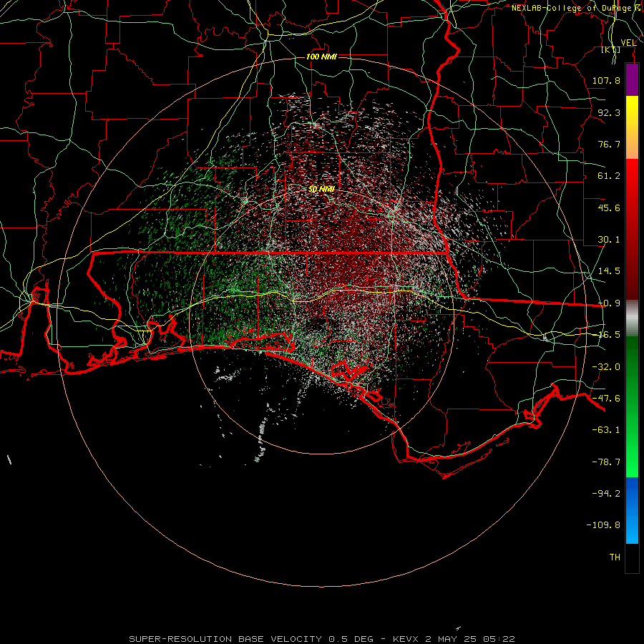Select the 45.6 velocity legend value
Screen dimensions: 644x644
(609, 208)
